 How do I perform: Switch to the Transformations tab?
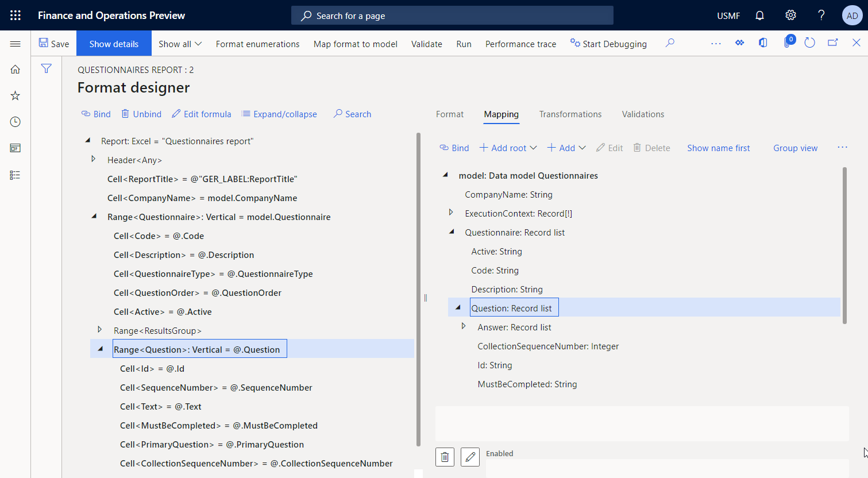[570, 114]
